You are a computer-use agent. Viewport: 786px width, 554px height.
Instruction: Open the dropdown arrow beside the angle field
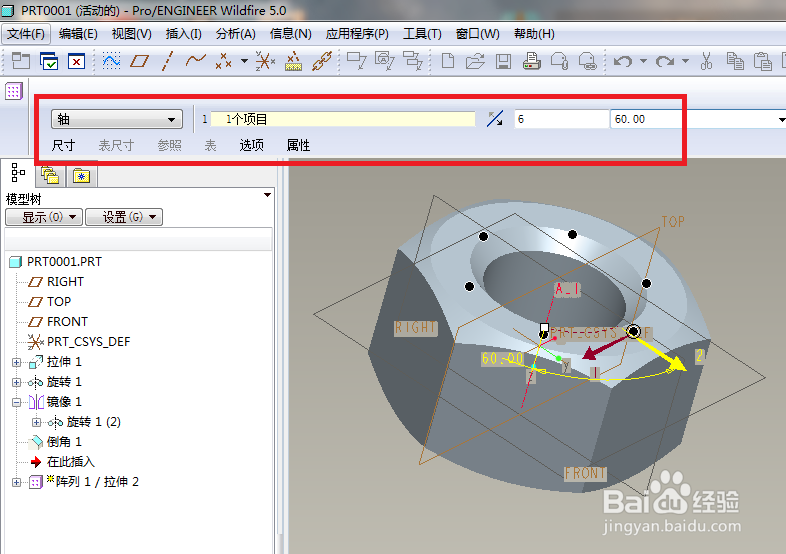coord(781,119)
